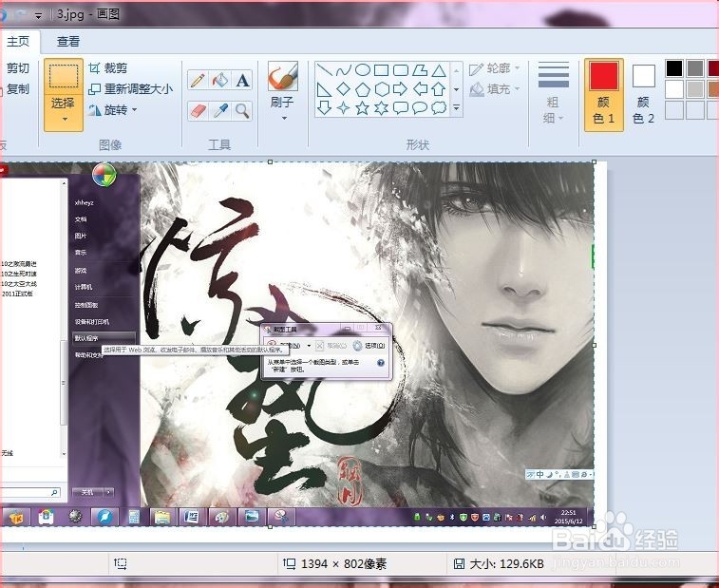Image resolution: width=719 pixels, height=588 pixels.
Task: Activate Color 2 (颜色2) white background
Action: click(x=643, y=95)
